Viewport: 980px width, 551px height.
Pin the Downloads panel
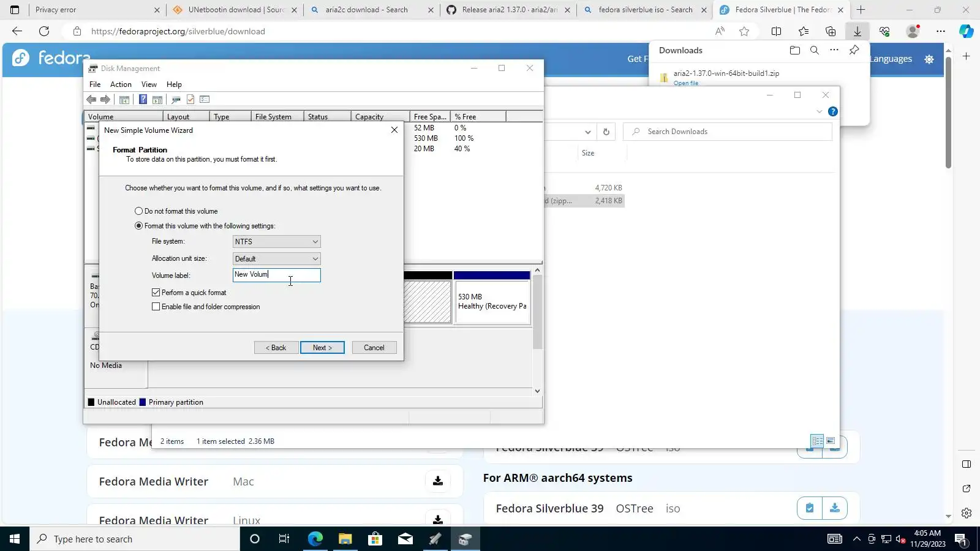click(854, 50)
